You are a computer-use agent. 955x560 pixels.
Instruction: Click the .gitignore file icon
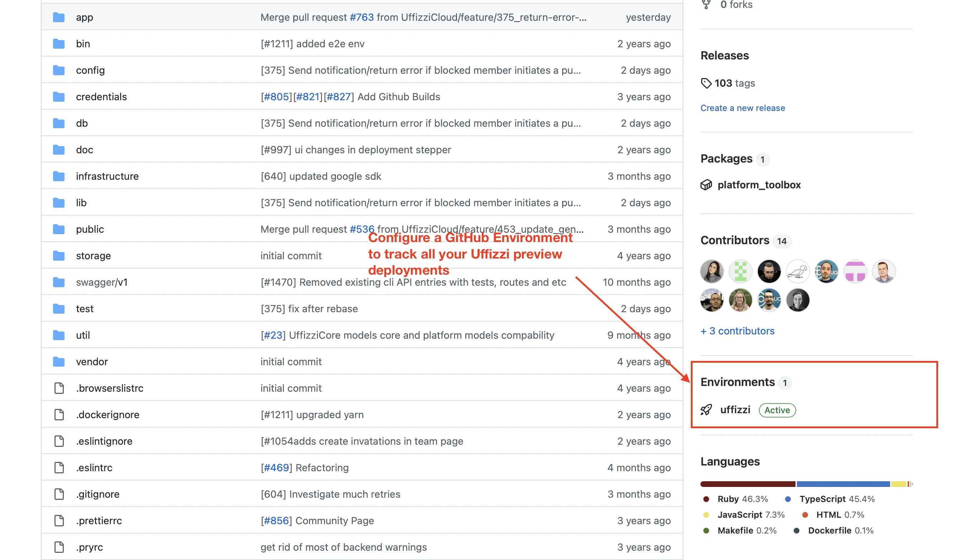pyautogui.click(x=59, y=494)
